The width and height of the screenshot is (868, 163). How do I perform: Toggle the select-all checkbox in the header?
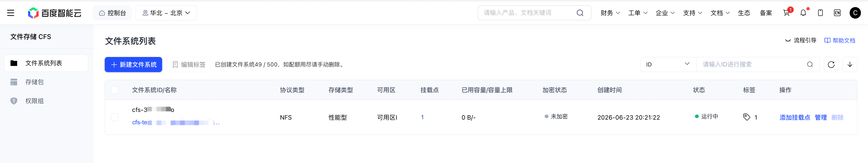tap(114, 90)
